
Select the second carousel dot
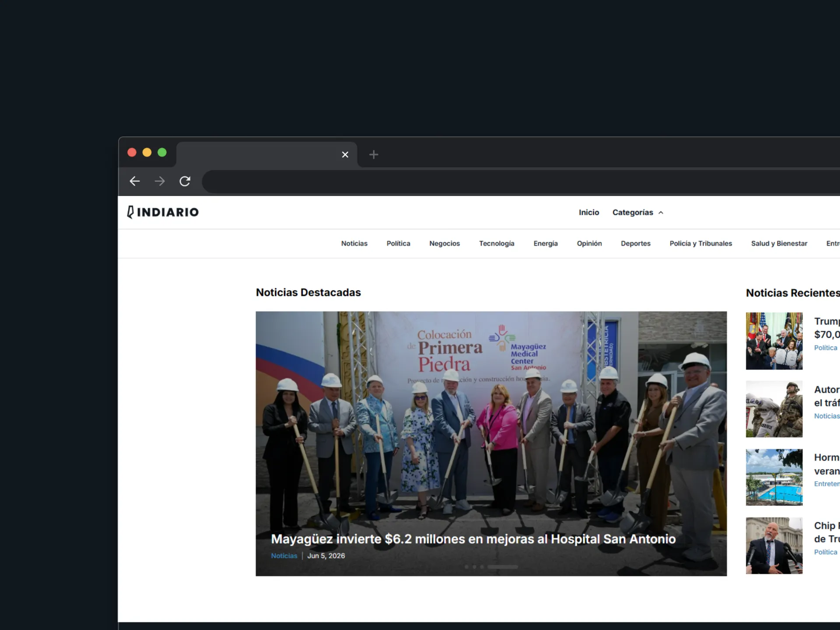[x=474, y=567]
